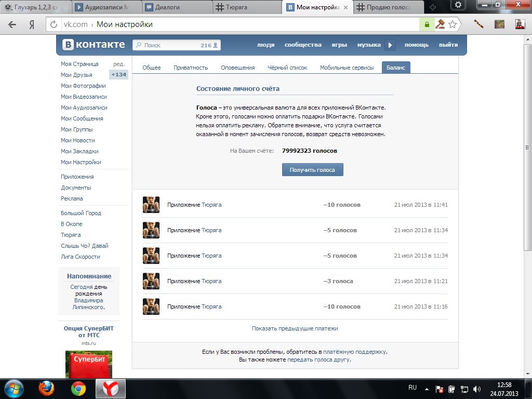Show hidden tray icons arrow
The image size is (532, 399).
pyautogui.click(x=427, y=390)
